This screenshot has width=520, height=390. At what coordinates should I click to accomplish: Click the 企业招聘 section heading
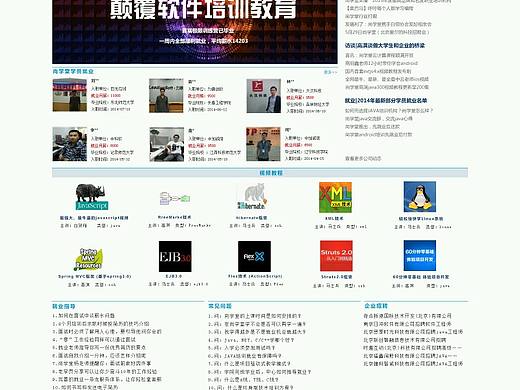(376, 306)
